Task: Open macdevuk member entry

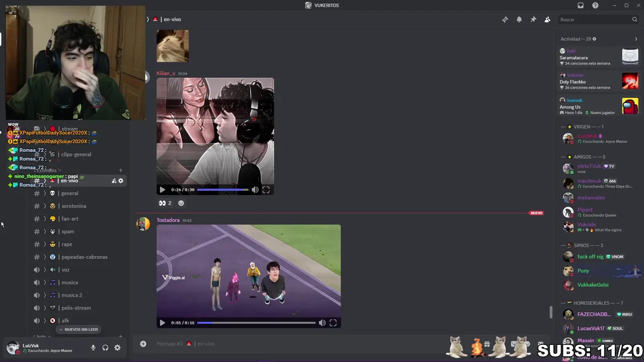Action: (x=600, y=184)
